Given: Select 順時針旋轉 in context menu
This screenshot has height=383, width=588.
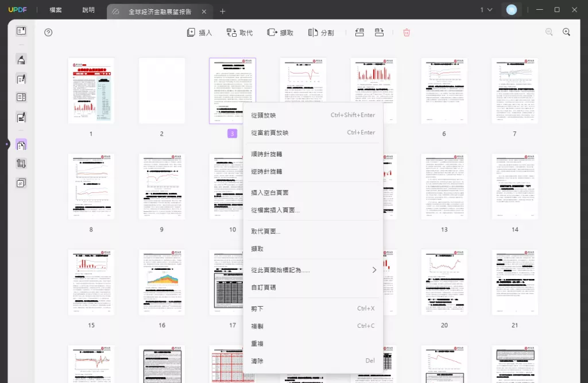Looking at the screenshot, I should pyautogui.click(x=313, y=154).
